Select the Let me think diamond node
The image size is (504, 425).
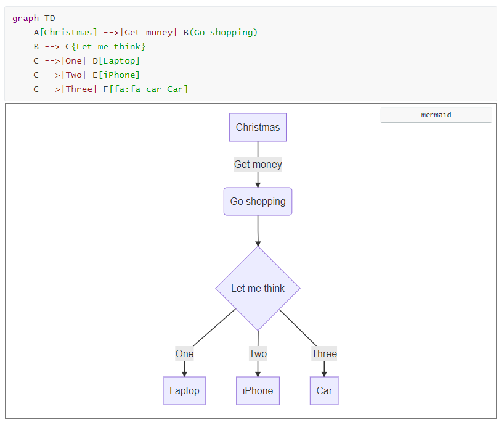point(258,288)
